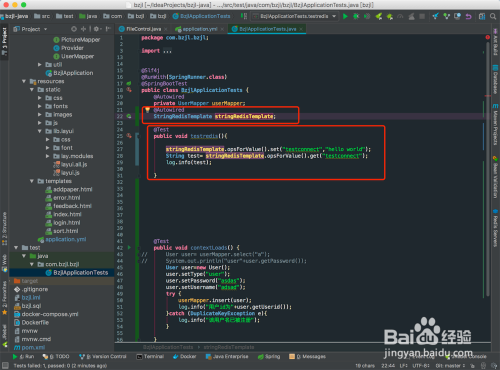Open the TODO tool window
This screenshot has width=500, height=370.
[56, 356]
